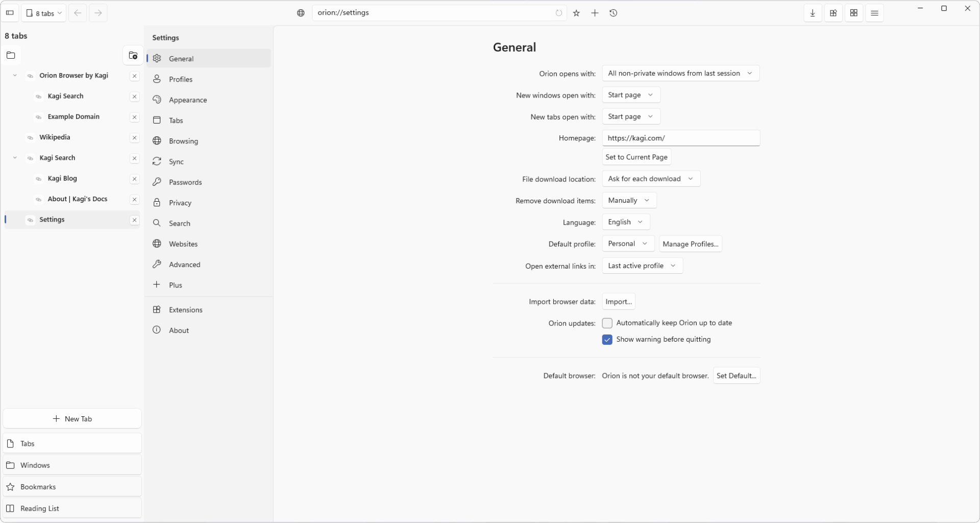Open the Bookmarks sidebar panel

[x=72, y=487]
